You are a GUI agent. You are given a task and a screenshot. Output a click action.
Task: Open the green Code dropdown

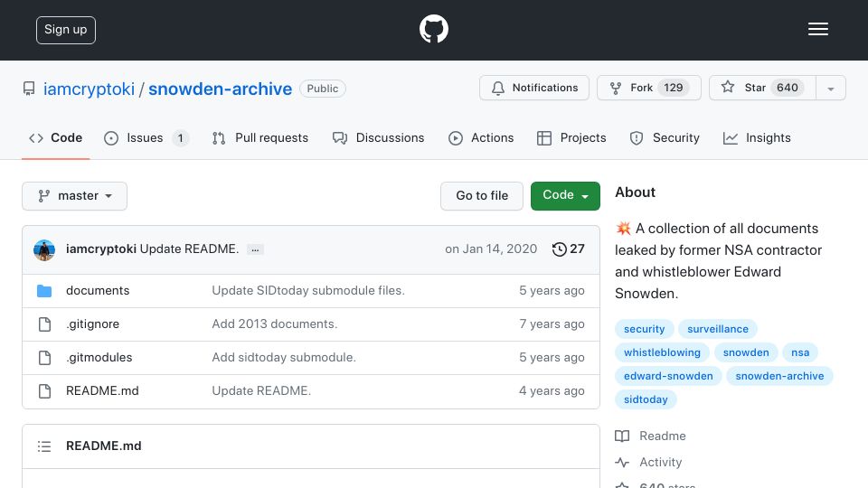tap(565, 196)
